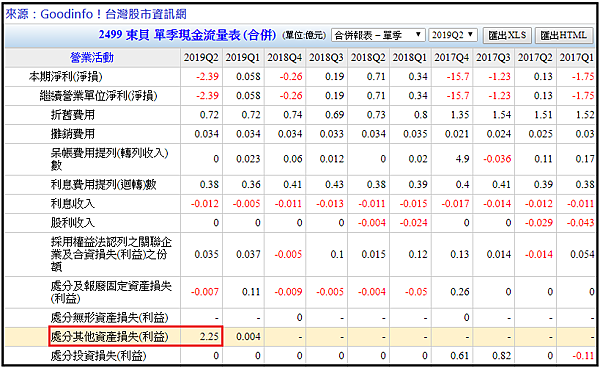Open the 合併報表－單季 report type dropdown
The height and width of the screenshot is (368, 600).
coord(378,35)
